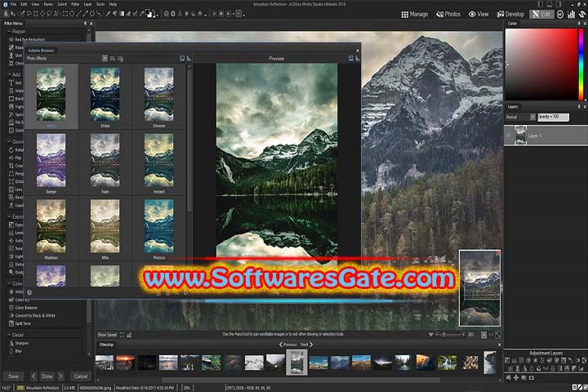Click the Cancel button
The height and width of the screenshot is (392, 588).
tap(81, 376)
